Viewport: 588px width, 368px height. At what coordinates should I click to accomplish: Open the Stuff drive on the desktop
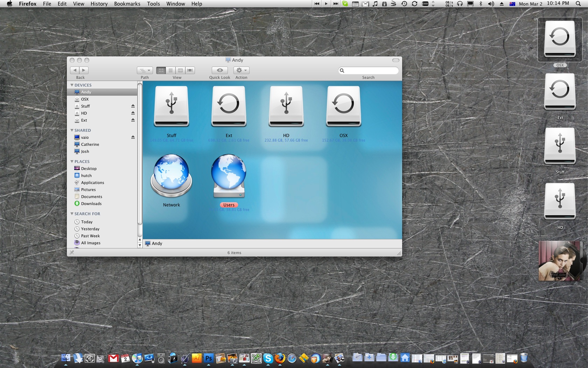pyautogui.click(x=560, y=146)
